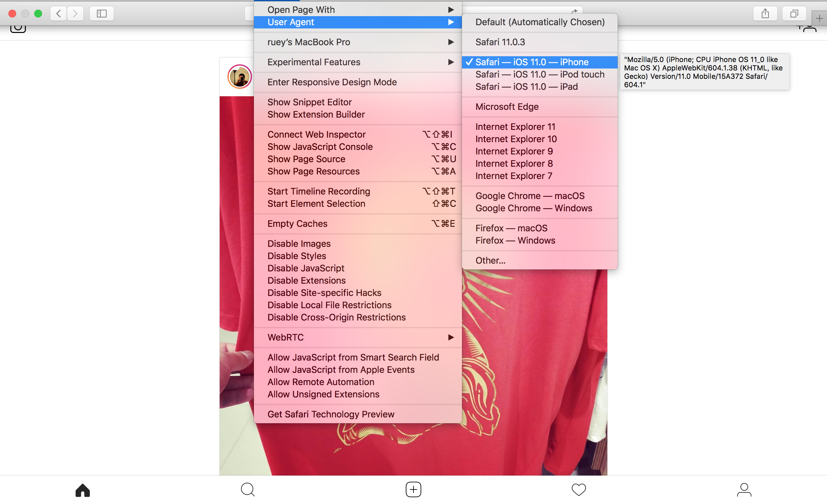Click Show Page Source
This screenshot has width=827, height=504.
pyautogui.click(x=358, y=159)
